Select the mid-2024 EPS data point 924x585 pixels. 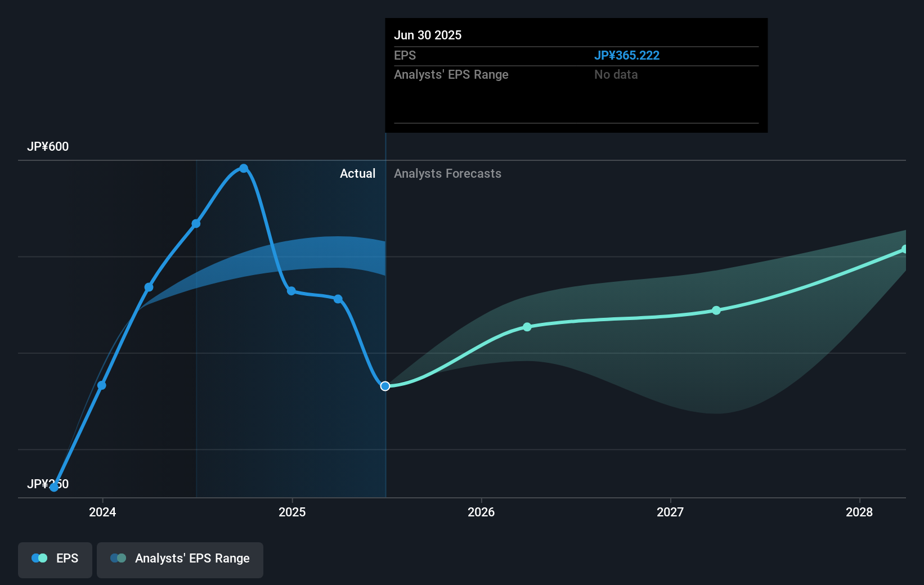pyautogui.click(x=196, y=224)
